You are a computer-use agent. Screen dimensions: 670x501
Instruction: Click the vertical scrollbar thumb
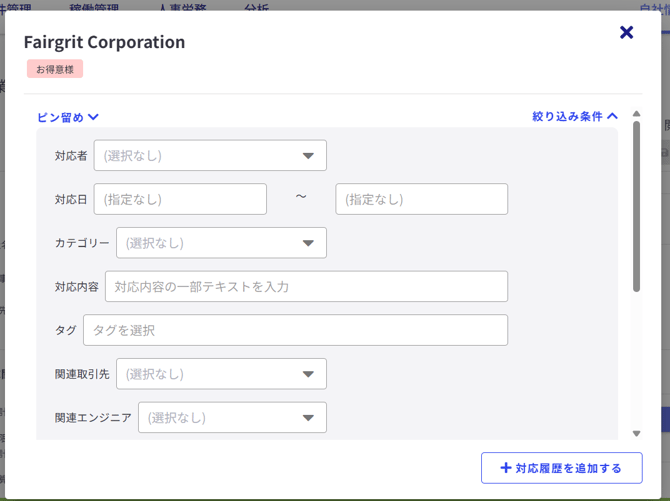tap(636, 207)
